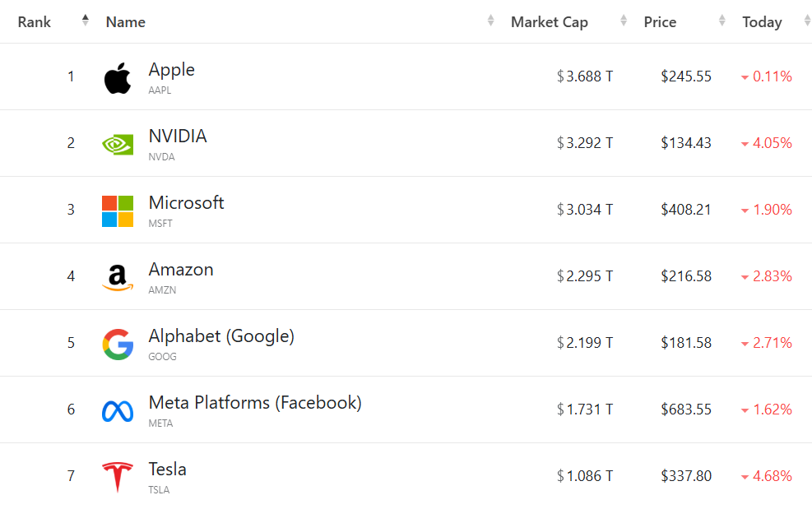Click NVIDIA's 4.05% daily change
This screenshot has height=509, width=812.
point(772,143)
